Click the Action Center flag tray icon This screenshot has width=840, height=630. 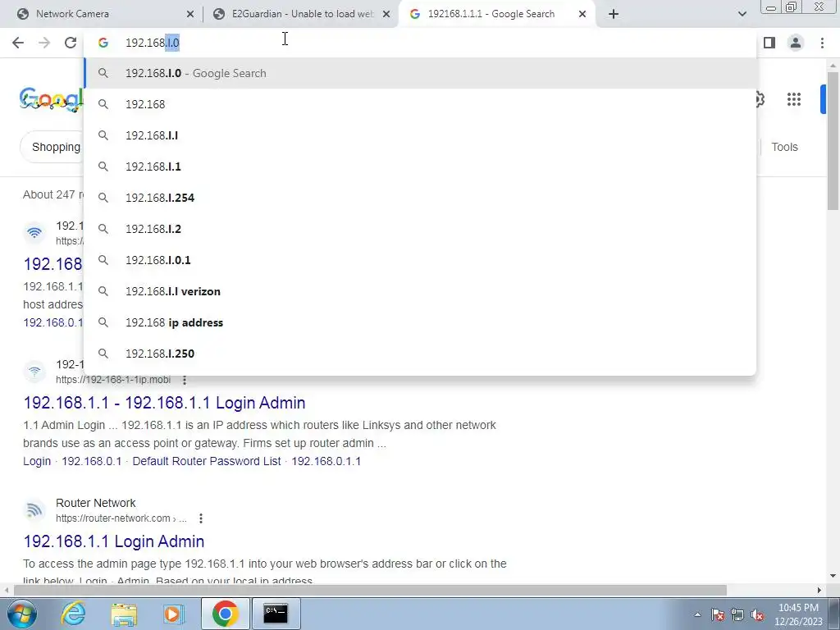pos(718,614)
